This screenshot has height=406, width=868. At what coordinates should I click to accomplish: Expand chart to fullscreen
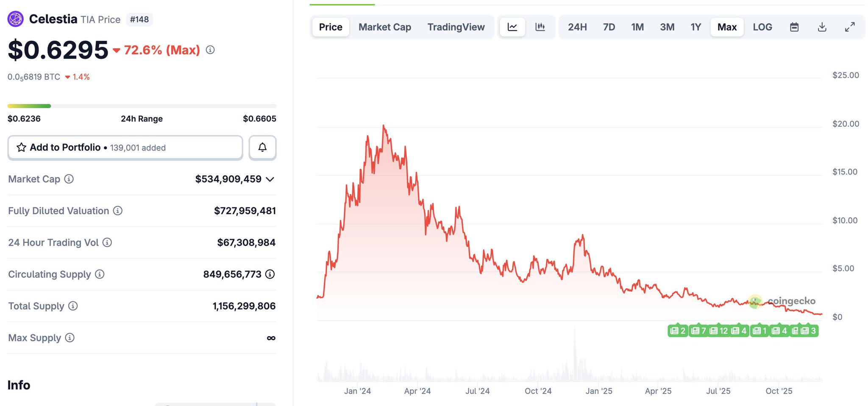(x=850, y=27)
